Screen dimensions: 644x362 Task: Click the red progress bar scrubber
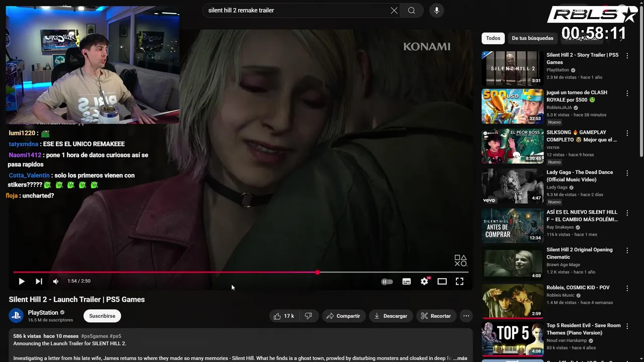317,273
